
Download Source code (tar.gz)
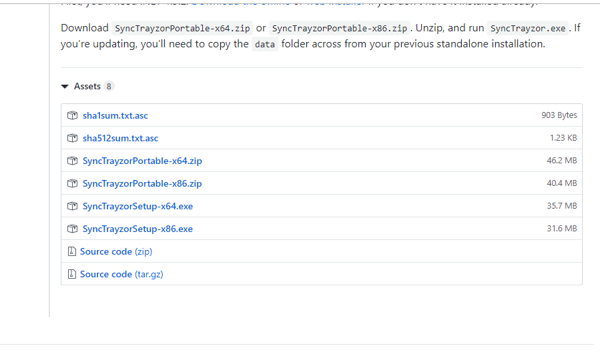coord(121,274)
